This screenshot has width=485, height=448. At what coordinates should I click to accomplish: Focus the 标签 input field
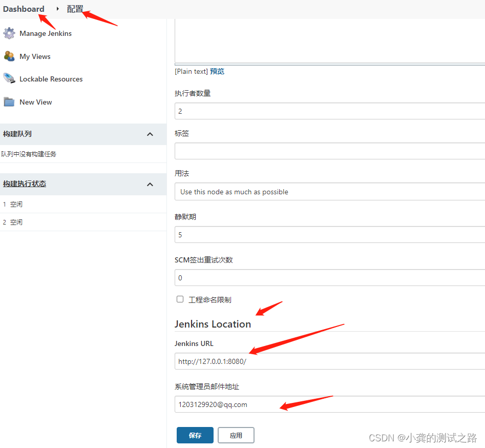click(x=330, y=151)
